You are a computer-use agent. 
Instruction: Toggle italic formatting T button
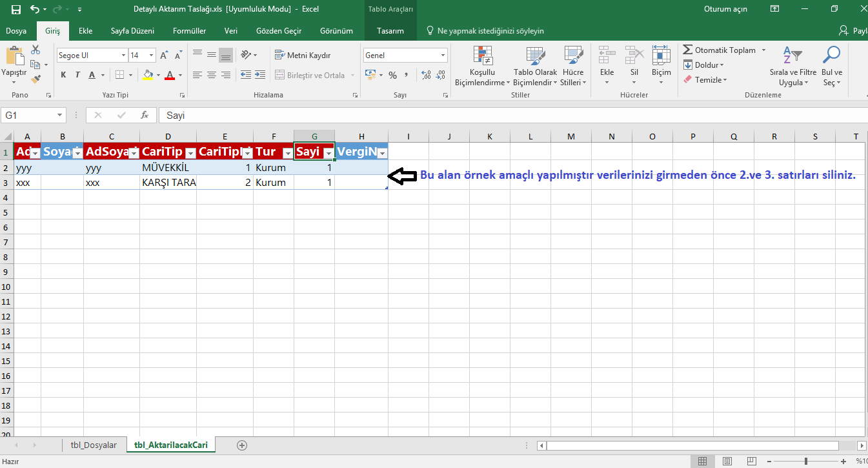click(x=78, y=76)
